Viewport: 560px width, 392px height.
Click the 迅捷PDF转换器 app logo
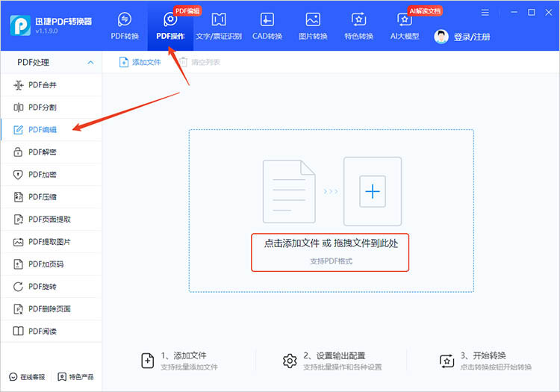pyautogui.click(x=20, y=25)
